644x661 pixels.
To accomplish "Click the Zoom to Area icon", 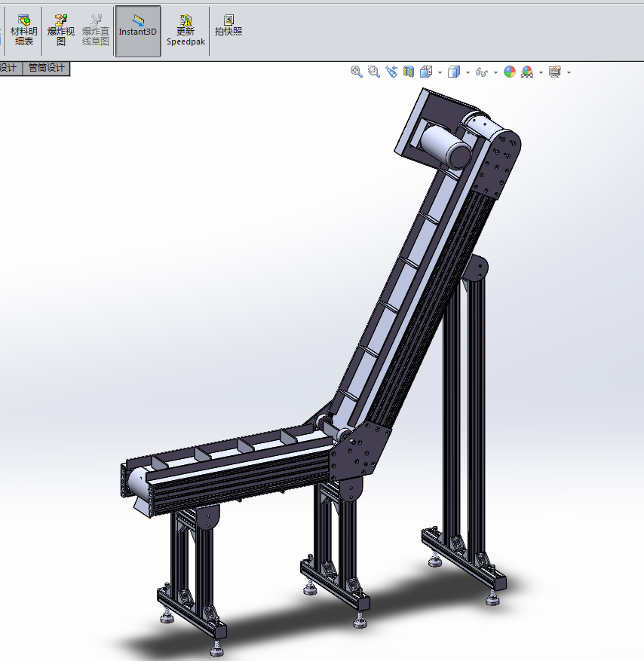I will pyautogui.click(x=374, y=72).
